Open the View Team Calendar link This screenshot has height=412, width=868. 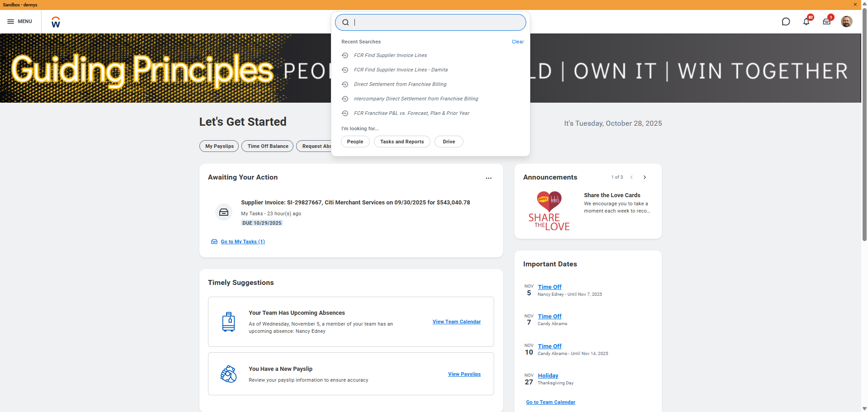pos(456,322)
